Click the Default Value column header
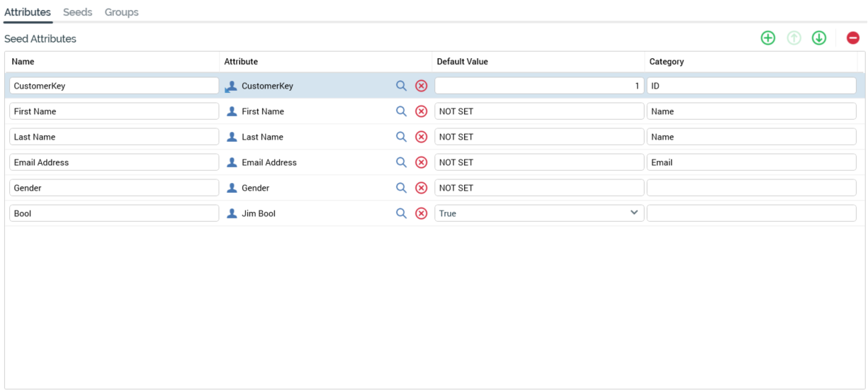868x392 pixels. point(462,62)
